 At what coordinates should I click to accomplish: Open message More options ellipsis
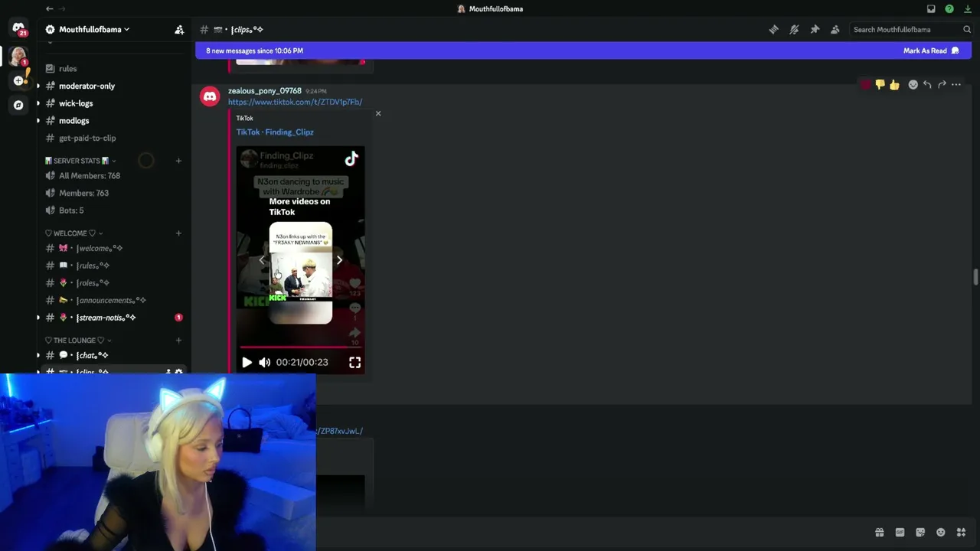(x=956, y=85)
